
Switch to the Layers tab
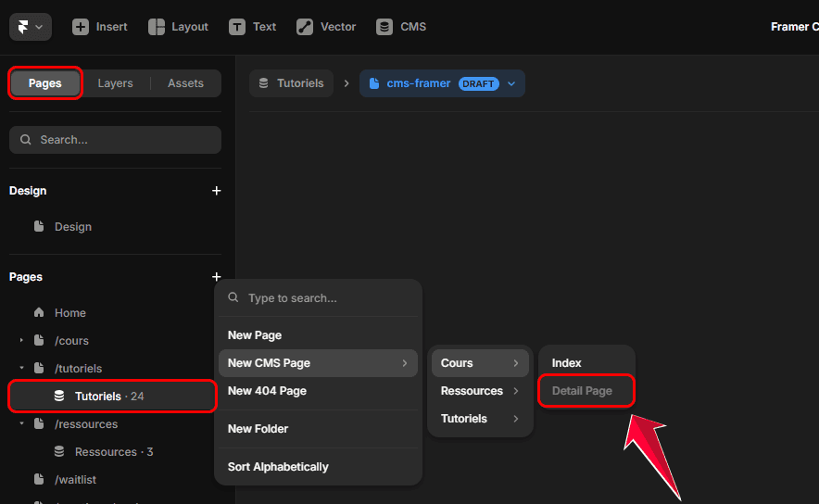coord(115,83)
